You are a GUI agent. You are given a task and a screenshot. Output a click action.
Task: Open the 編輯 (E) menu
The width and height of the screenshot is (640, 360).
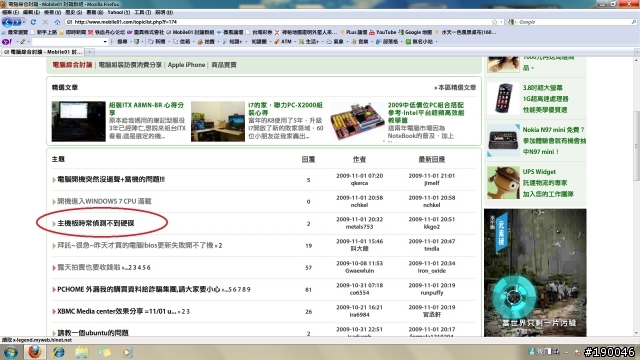click(31, 13)
